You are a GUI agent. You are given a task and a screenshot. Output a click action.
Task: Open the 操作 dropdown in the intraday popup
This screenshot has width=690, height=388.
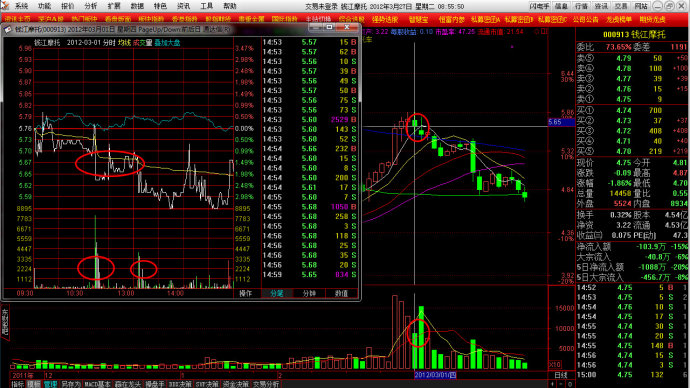246,293
